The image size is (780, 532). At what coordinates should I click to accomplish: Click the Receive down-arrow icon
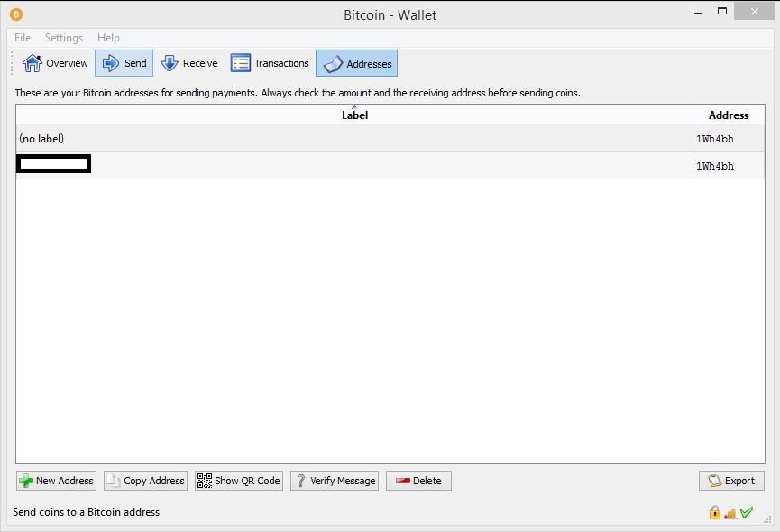[170, 63]
